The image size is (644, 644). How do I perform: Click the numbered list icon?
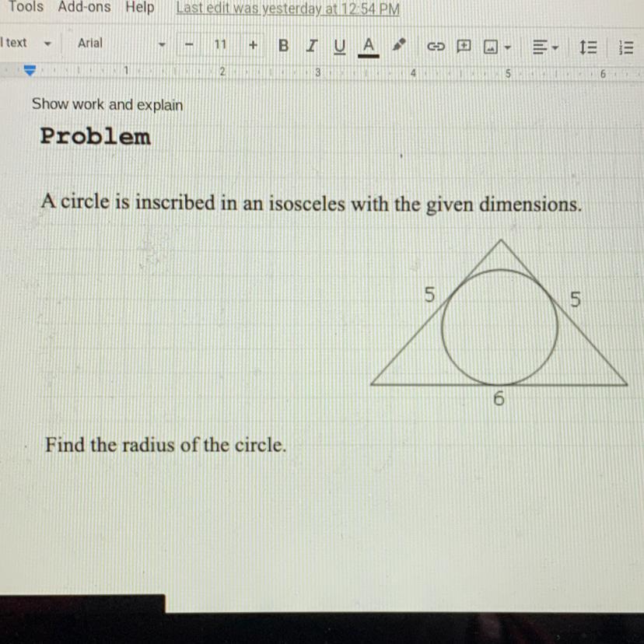pos(626,48)
